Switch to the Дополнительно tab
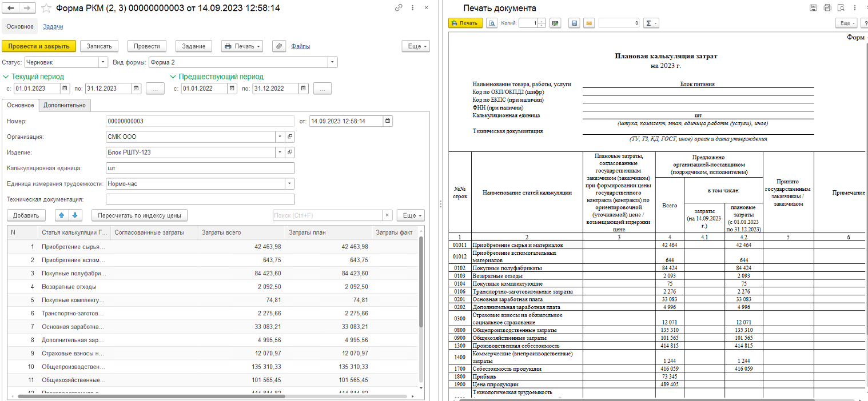The width and height of the screenshot is (868, 401). click(65, 105)
